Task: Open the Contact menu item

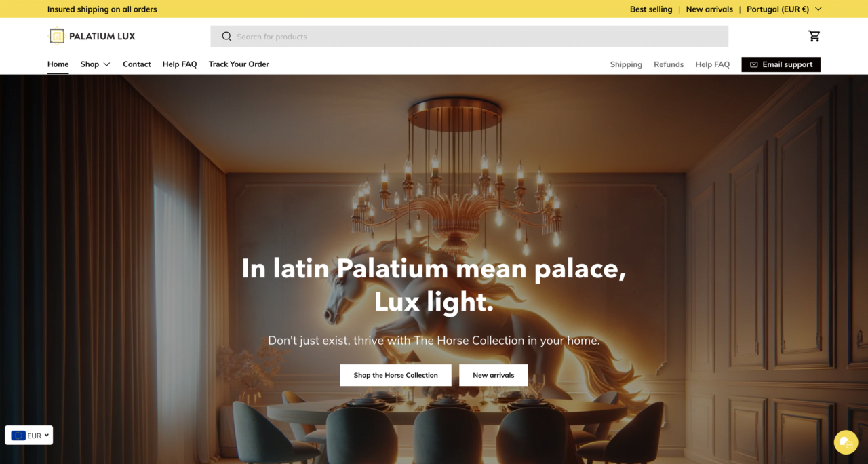Action: 137,64
